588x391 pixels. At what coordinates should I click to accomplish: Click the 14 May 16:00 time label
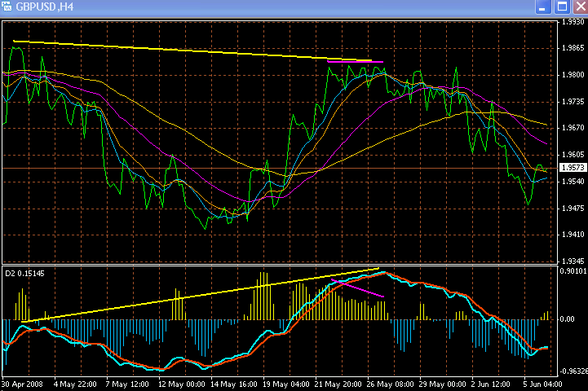point(233,384)
